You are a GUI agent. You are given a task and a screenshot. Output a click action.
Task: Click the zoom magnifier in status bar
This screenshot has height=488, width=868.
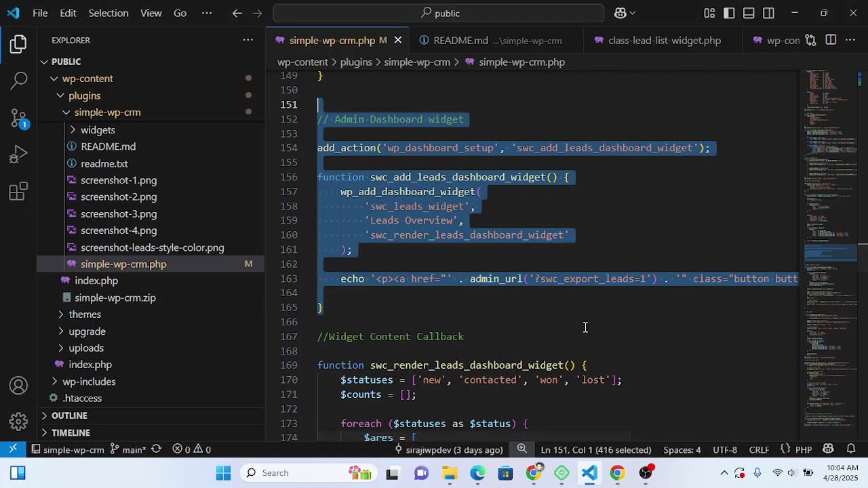(522, 449)
